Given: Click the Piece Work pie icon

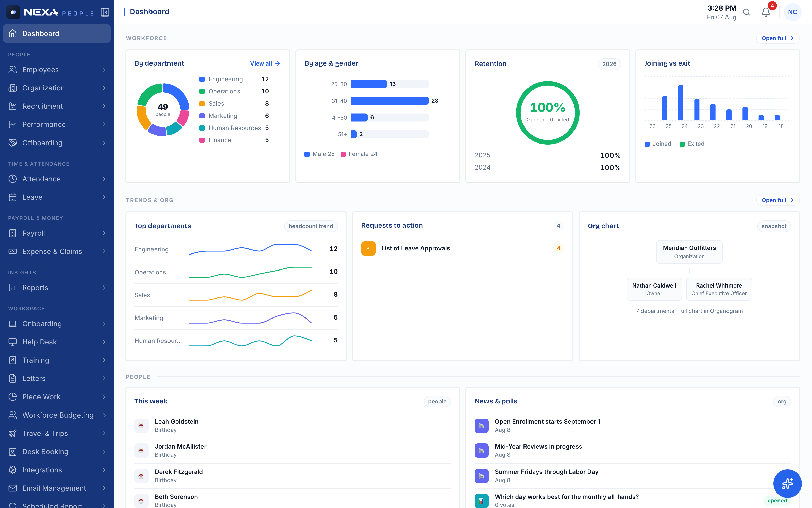Looking at the screenshot, I should click(x=13, y=397).
